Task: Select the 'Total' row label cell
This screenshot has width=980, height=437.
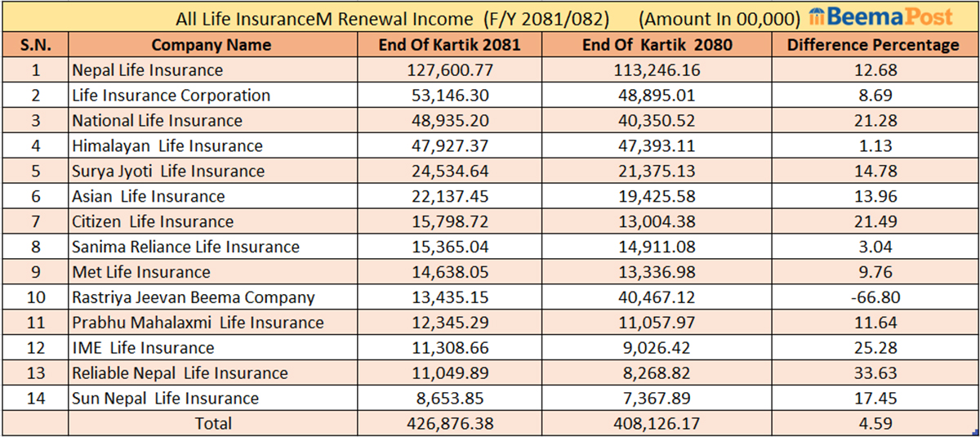Action: click(212, 423)
